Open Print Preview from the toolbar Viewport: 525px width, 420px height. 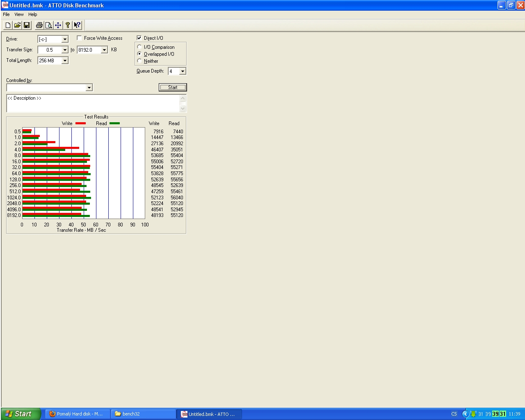(48, 25)
